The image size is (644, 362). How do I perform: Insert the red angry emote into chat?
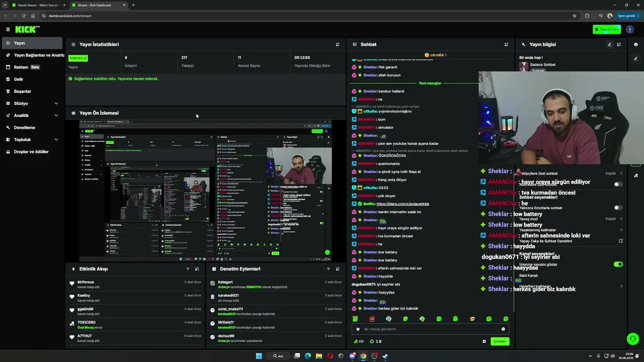coord(372,319)
